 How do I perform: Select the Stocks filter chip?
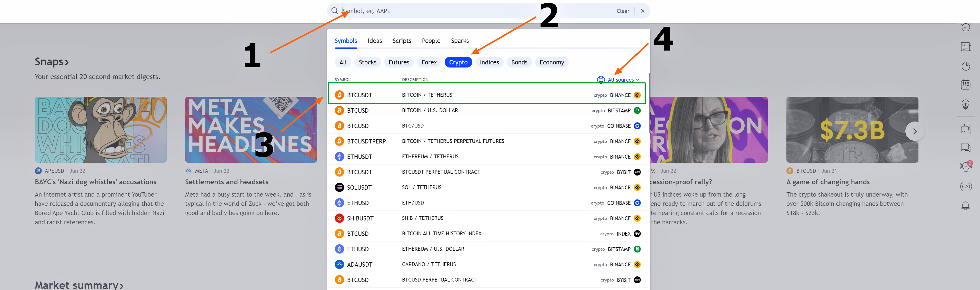pos(367,62)
